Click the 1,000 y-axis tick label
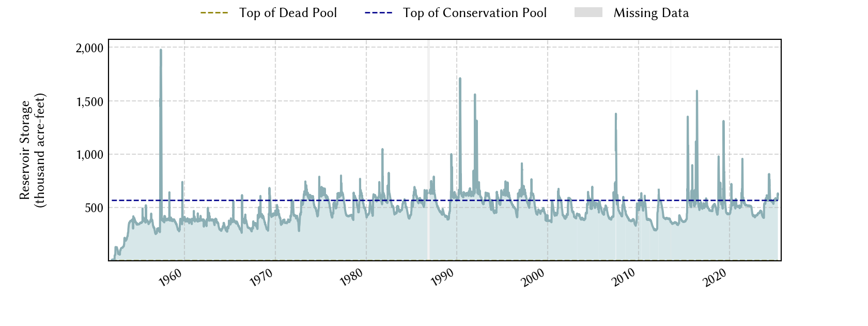This screenshot has width=868, height=326. (x=90, y=155)
